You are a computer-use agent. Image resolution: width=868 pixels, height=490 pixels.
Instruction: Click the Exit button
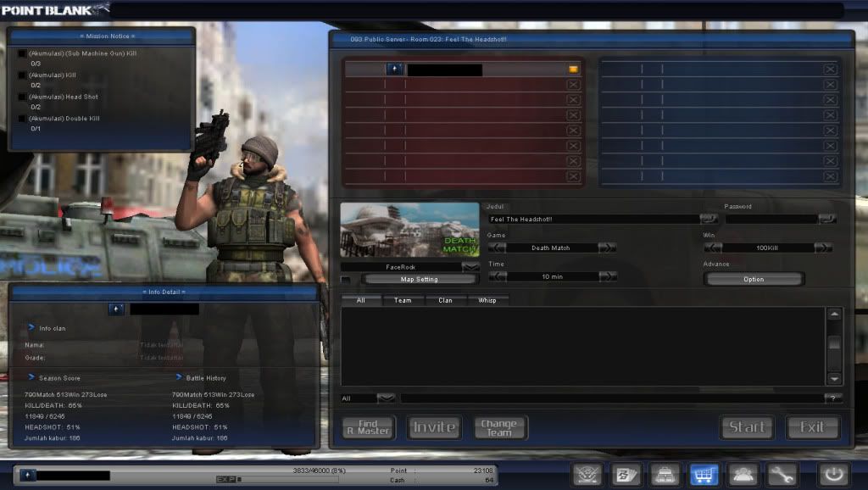pyautogui.click(x=812, y=427)
